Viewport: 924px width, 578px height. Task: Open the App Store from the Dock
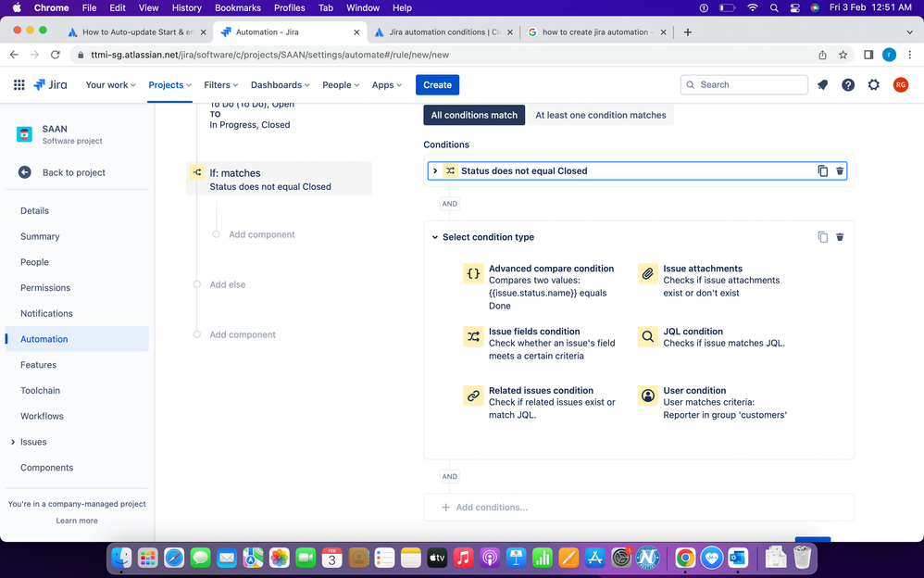tap(594, 558)
